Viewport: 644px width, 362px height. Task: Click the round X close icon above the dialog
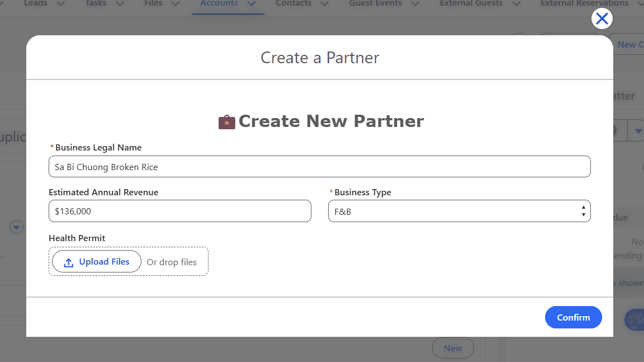[x=602, y=18]
